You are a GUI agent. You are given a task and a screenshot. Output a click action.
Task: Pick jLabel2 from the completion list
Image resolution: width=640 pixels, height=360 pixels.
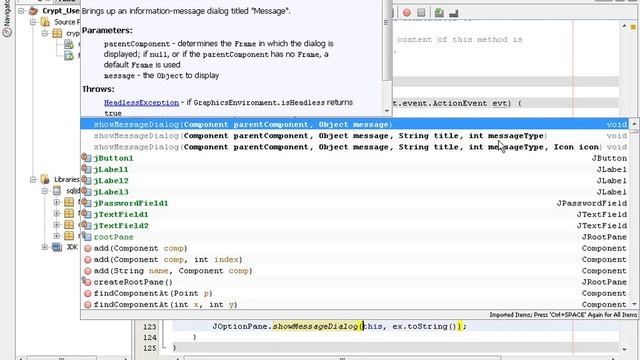click(354, 180)
